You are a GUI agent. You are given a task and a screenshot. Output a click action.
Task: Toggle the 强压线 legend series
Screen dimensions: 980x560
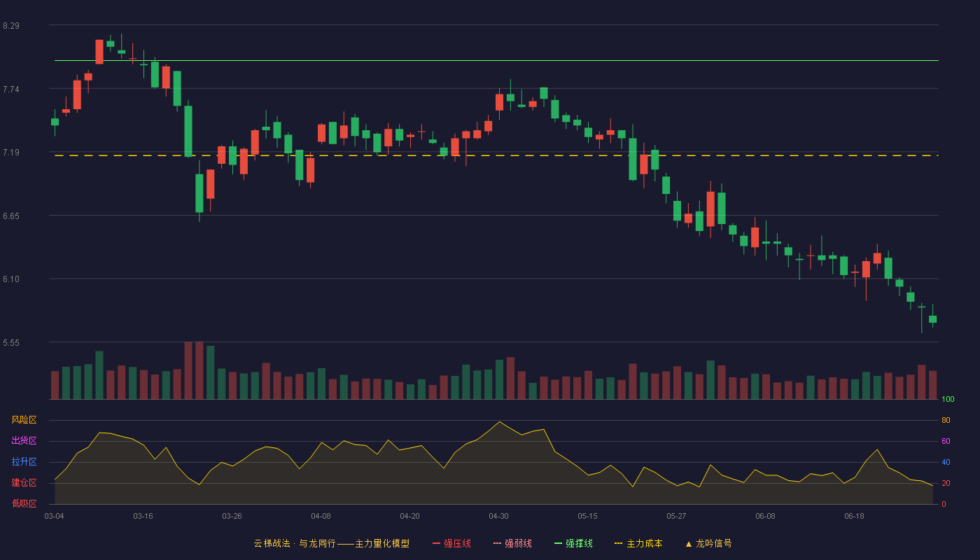point(451,543)
